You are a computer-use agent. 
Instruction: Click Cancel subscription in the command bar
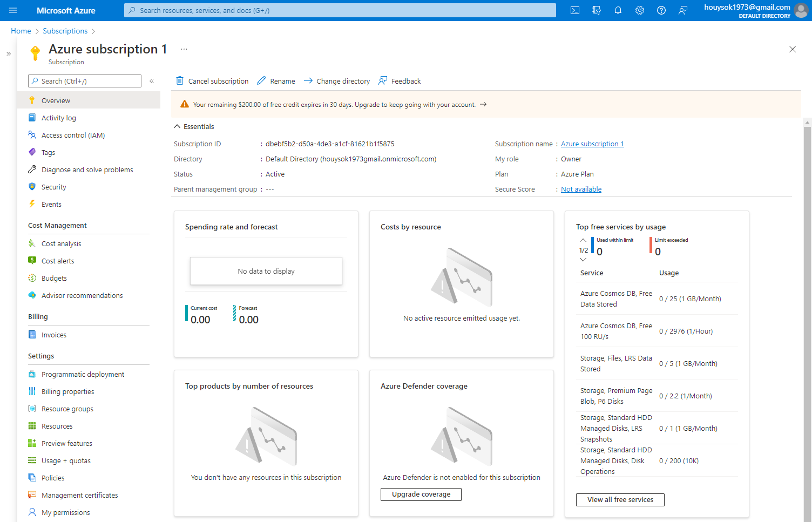[212, 80]
